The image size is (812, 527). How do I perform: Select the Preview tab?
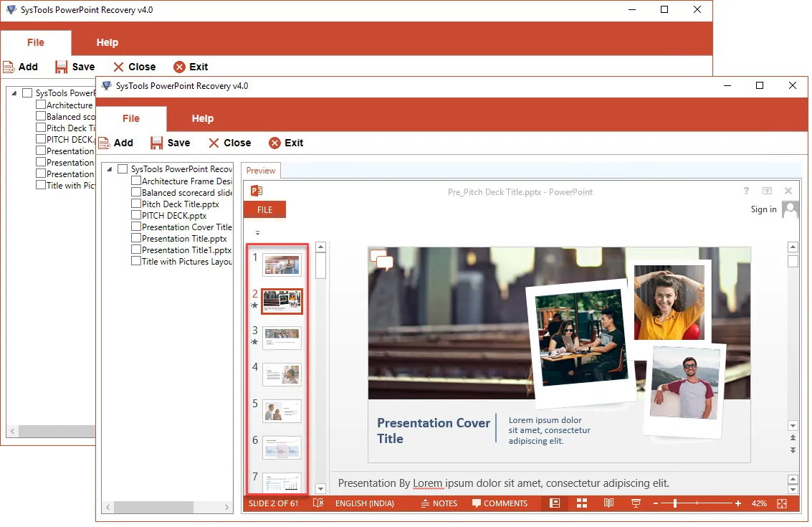pyautogui.click(x=261, y=171)
